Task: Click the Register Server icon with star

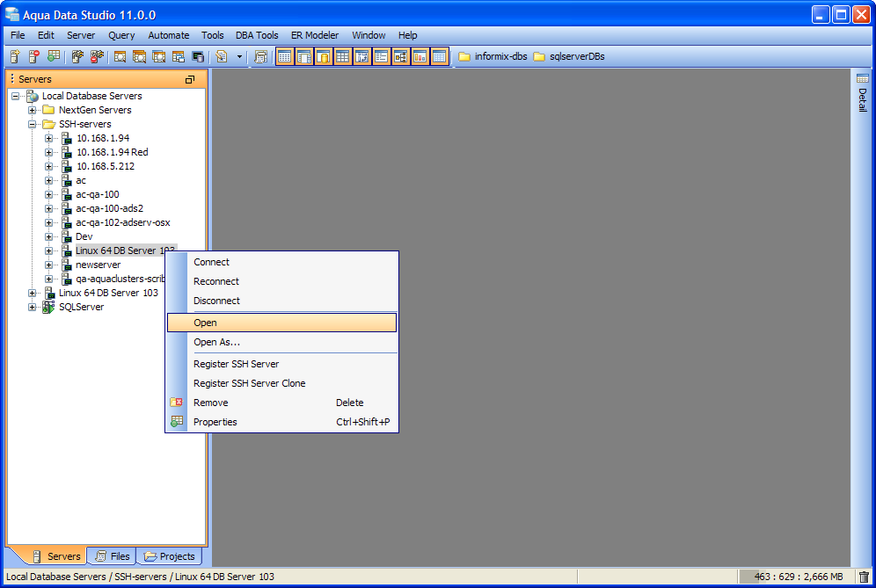Action: [x=15, y=56]
